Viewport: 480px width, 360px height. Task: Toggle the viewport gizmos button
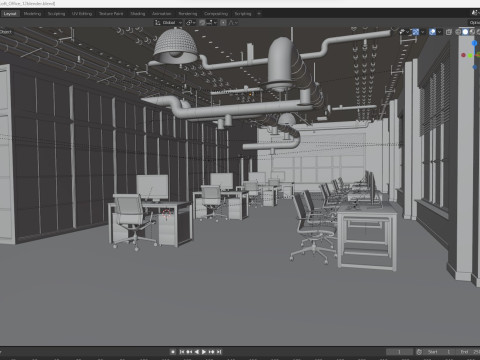tap(416, 32)
